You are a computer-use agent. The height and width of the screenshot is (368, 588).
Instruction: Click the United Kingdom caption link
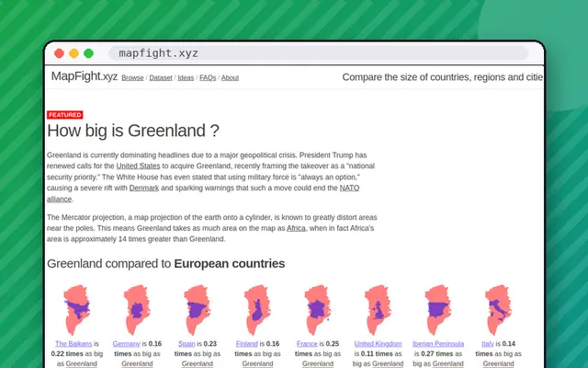pyautogui.click(x=378, y=343)
